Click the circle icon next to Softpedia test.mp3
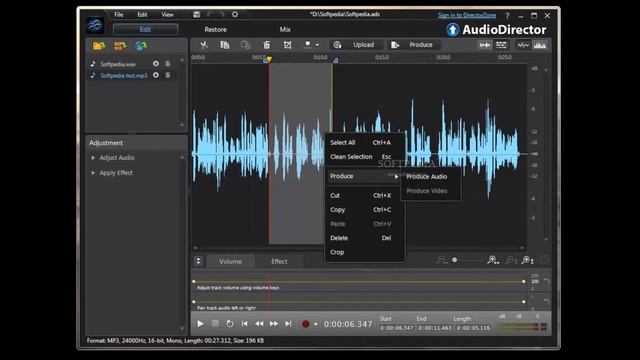 156,75
